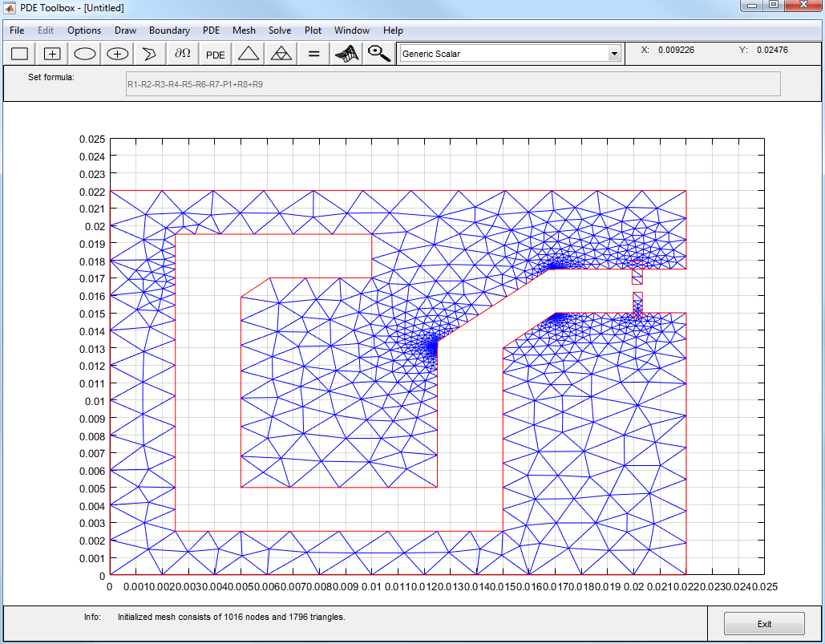Open the Mesh menu

(244, 30)
